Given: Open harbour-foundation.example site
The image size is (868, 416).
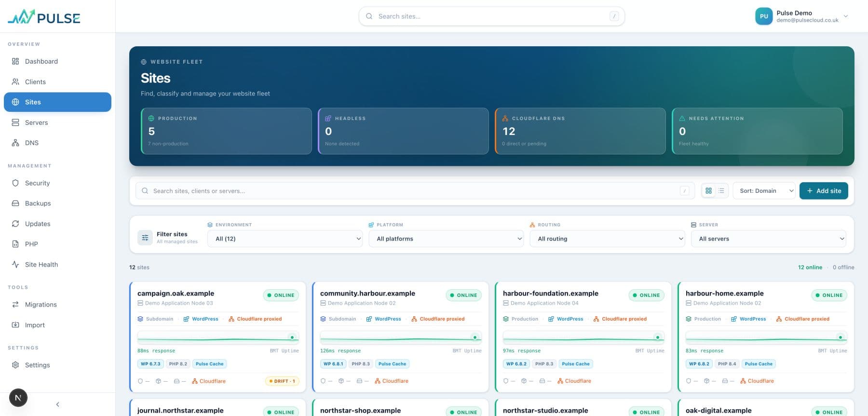Looking at the screenshot, I should [550, 293].
